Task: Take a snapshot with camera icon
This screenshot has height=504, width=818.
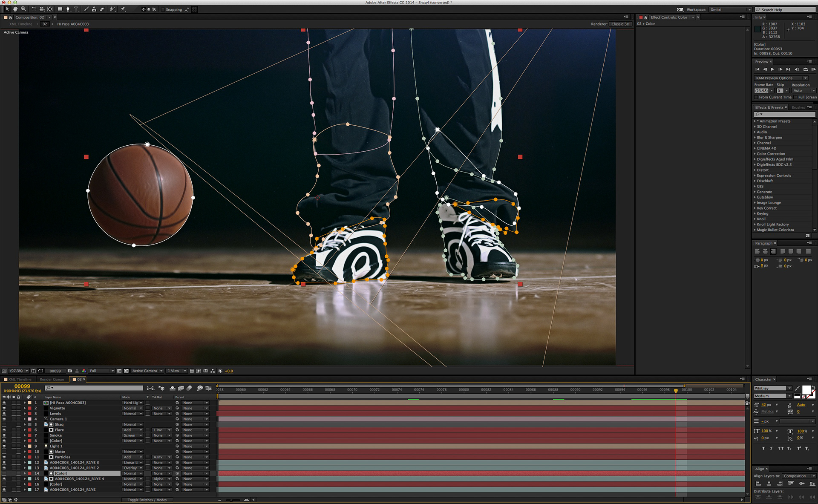Action: click(70, 371)
